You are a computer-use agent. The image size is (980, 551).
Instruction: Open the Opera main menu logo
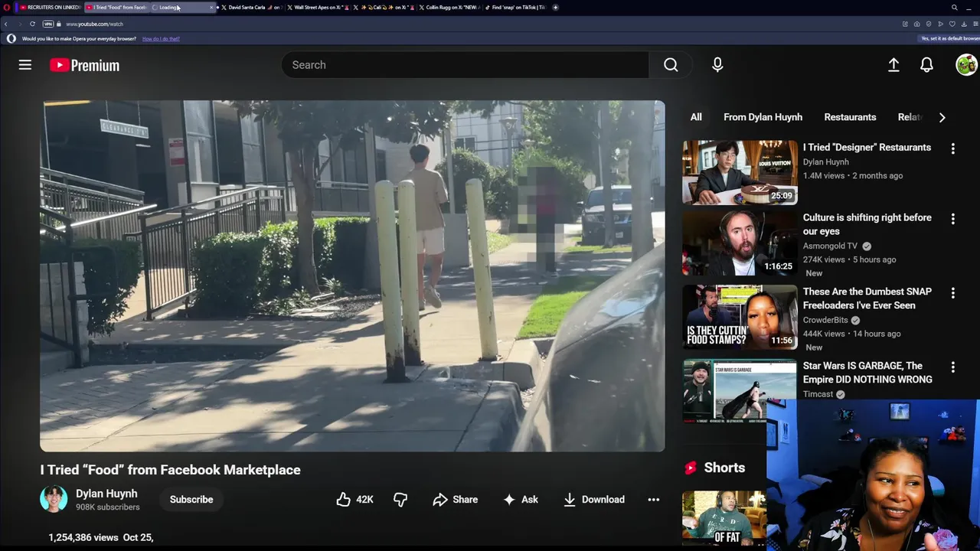(x=7, y=7)
